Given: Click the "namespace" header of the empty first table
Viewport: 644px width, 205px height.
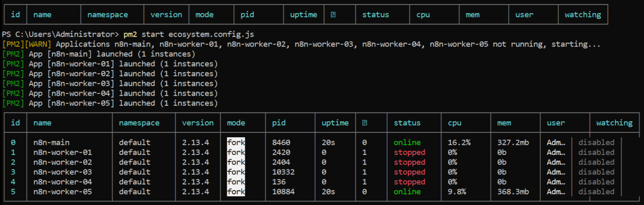Looking at the screenshot, I should [107, 15].
